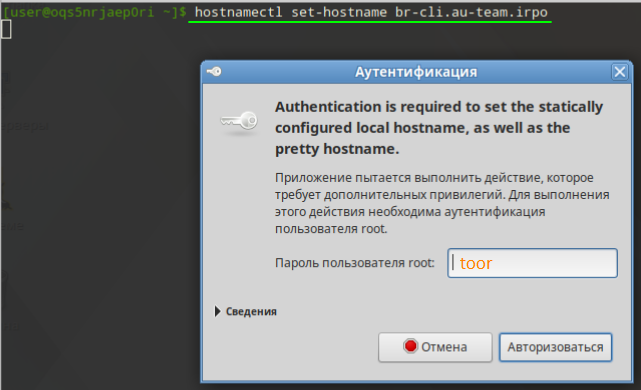Click the bold Authentication is required message

[x=439, y=128]
